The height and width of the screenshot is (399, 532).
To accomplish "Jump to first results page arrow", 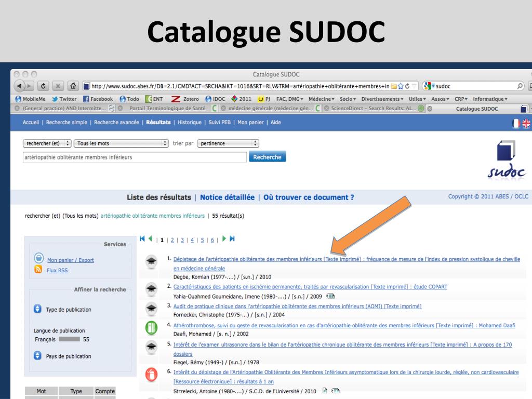I will click(142, 239).
